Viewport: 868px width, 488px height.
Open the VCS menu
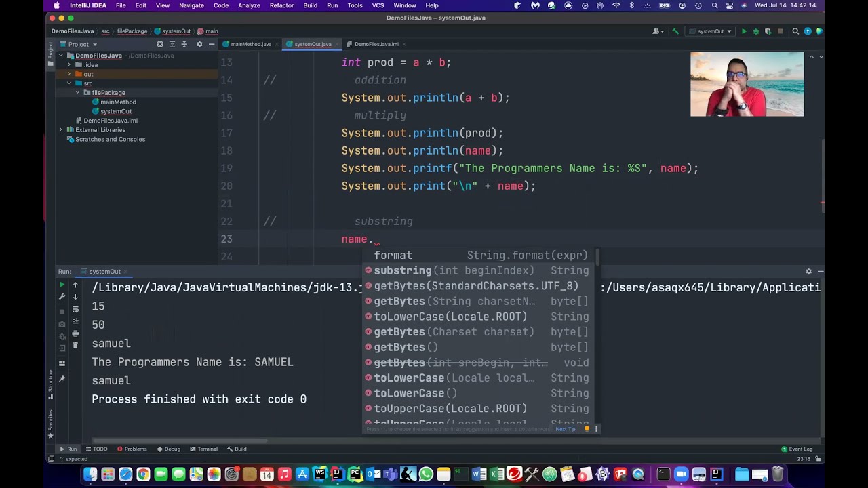(x=378, y=5)
